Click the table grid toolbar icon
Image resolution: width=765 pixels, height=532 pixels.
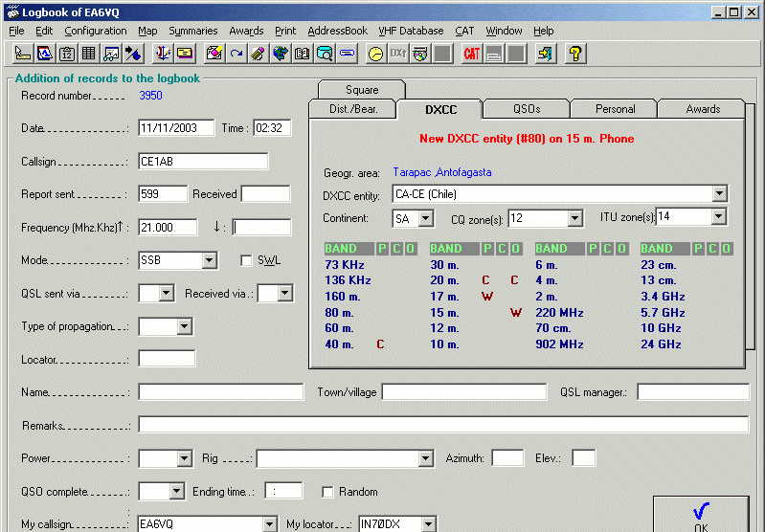click(88, 54)
